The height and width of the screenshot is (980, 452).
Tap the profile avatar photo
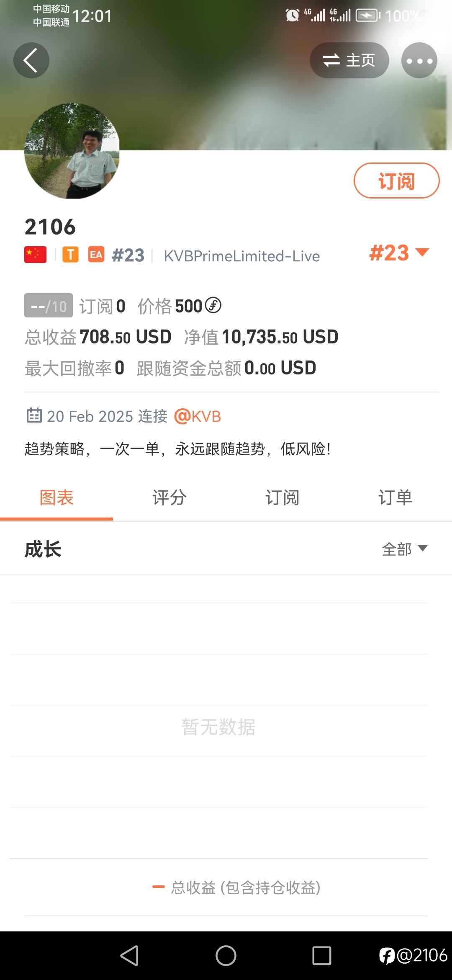coord(72,151)
